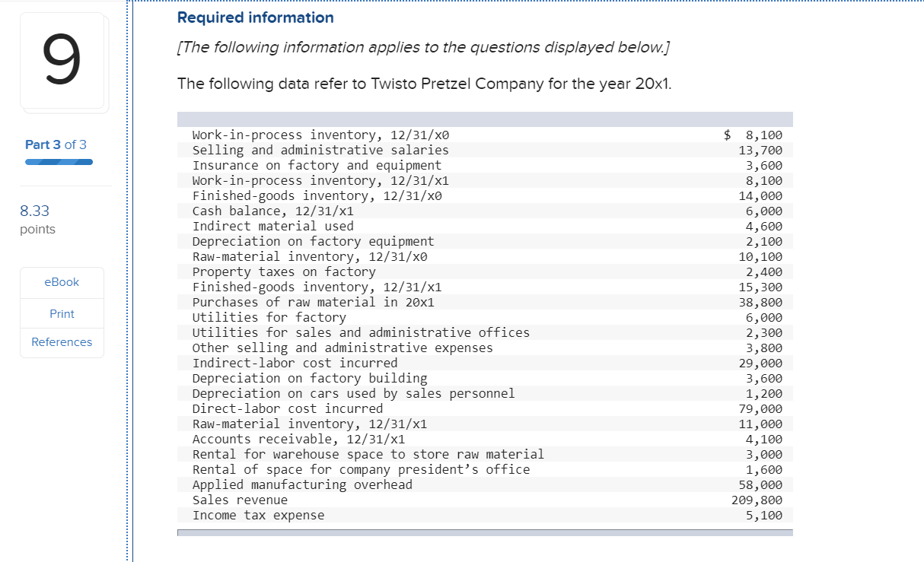The height and width of the screenshot is (562, 924).
Task: Click the 209,800 sales revenue amount
Action: tap(757, 500)
